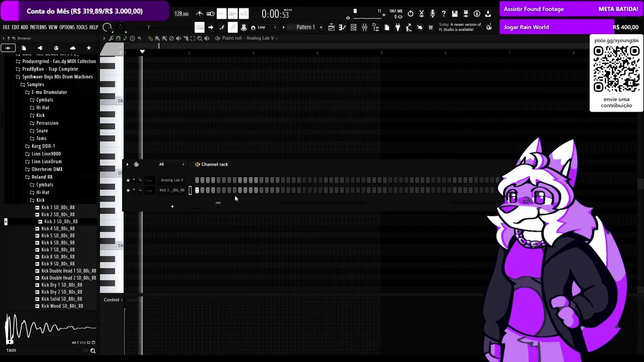
Task: Open the Playlist view icon
Action: click(x=332, y=27)
